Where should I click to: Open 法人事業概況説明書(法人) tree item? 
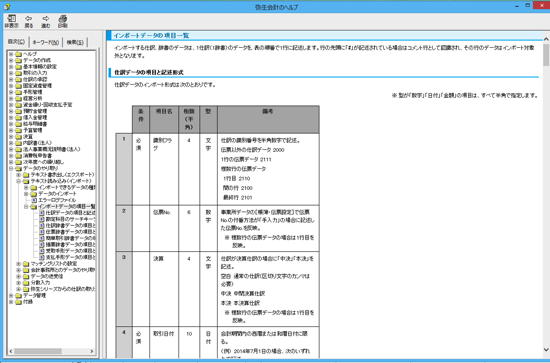[x=52, y=149]
